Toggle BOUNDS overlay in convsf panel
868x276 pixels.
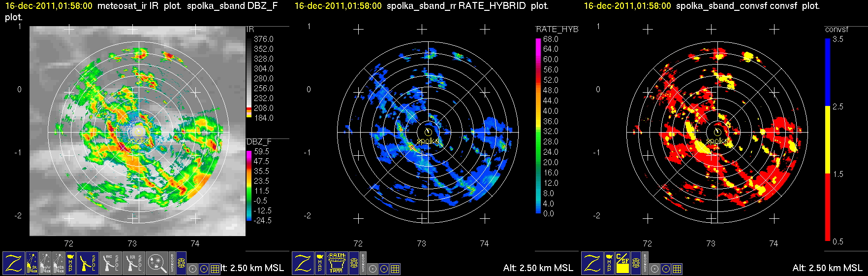point(645,263)
